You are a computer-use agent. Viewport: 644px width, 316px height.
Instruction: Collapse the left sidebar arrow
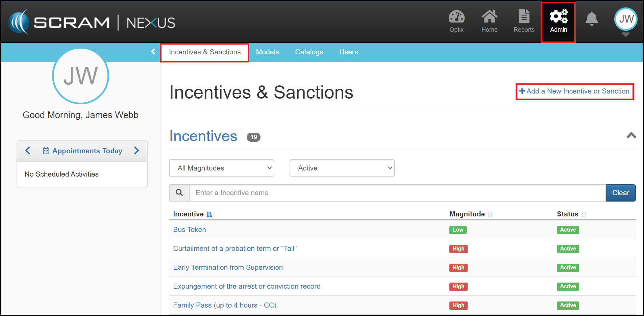click(x=153, y=52)
